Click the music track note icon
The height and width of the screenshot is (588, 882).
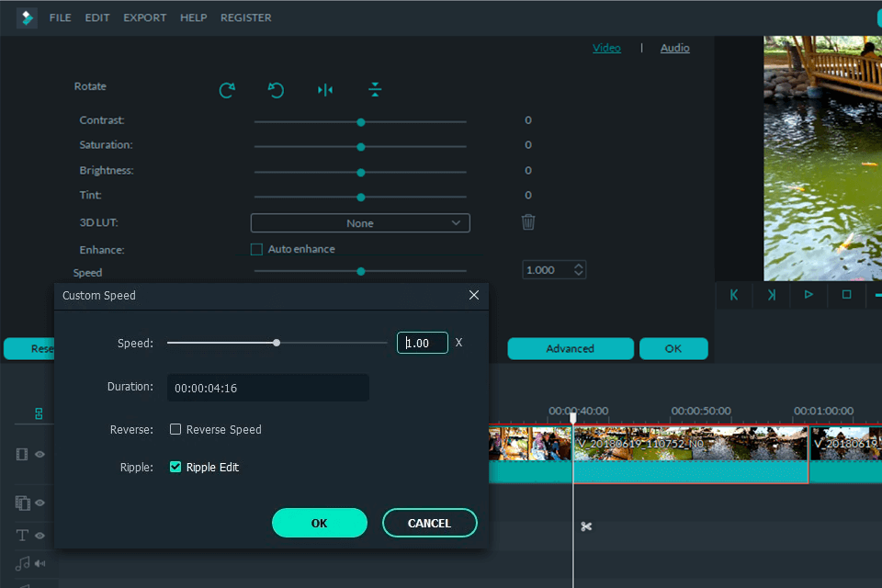(x=22, y=563)
